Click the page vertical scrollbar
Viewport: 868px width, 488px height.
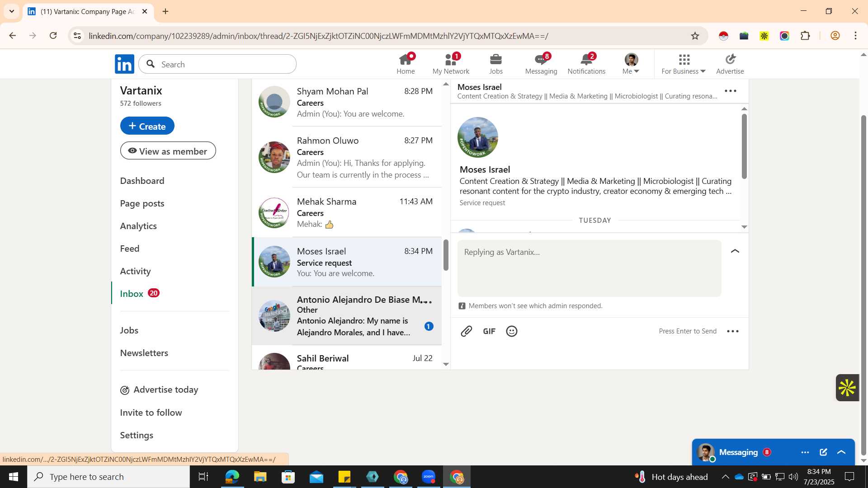(863, 285)
